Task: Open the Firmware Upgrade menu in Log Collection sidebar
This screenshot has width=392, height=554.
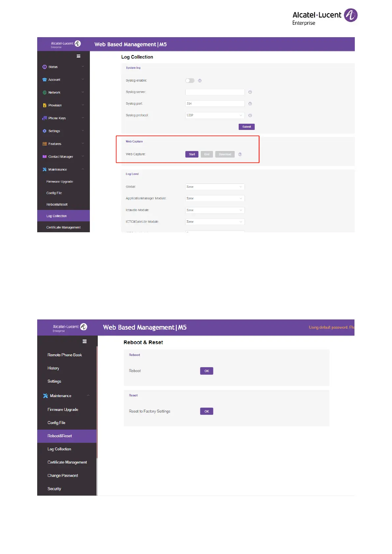Action: tap(60, 182)
